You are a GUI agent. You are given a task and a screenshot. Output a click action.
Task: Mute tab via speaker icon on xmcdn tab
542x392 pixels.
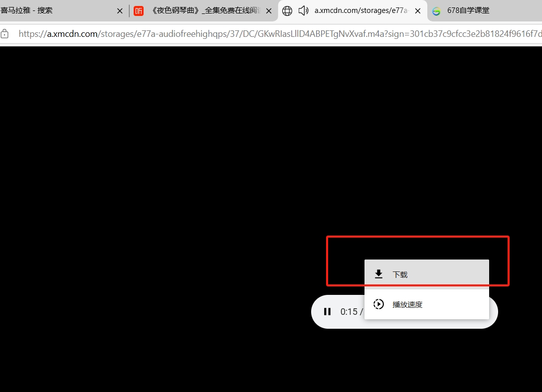pyautogui.click(x=303, y=11)
